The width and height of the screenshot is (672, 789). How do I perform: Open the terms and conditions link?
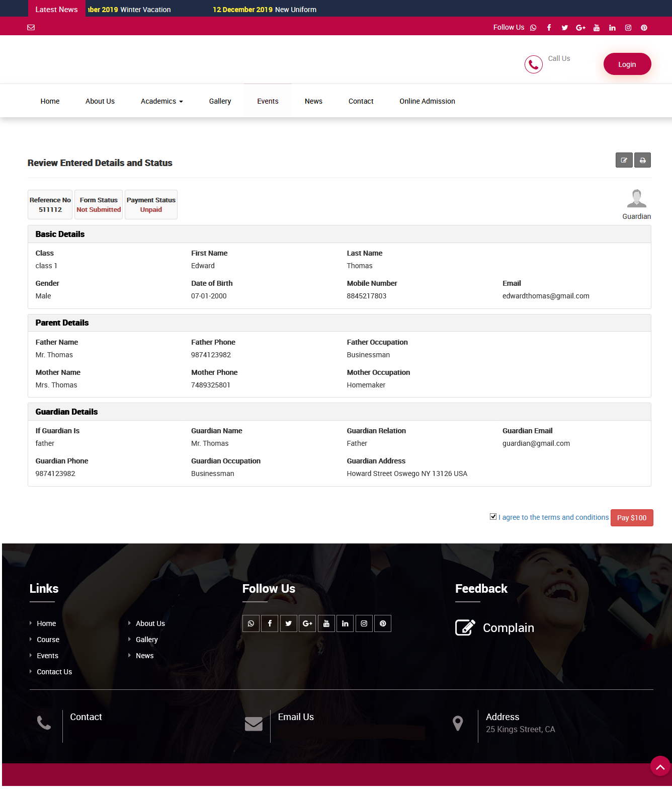(553, 517)
